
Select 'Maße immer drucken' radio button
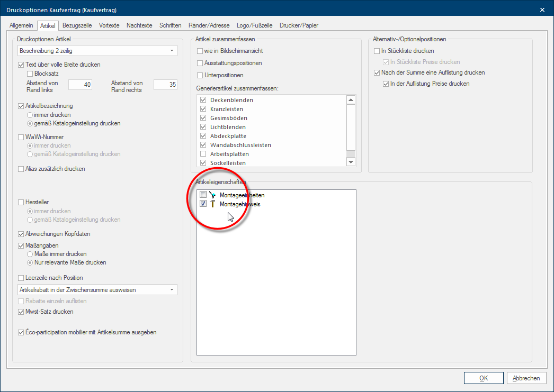[x=30, y=254]
